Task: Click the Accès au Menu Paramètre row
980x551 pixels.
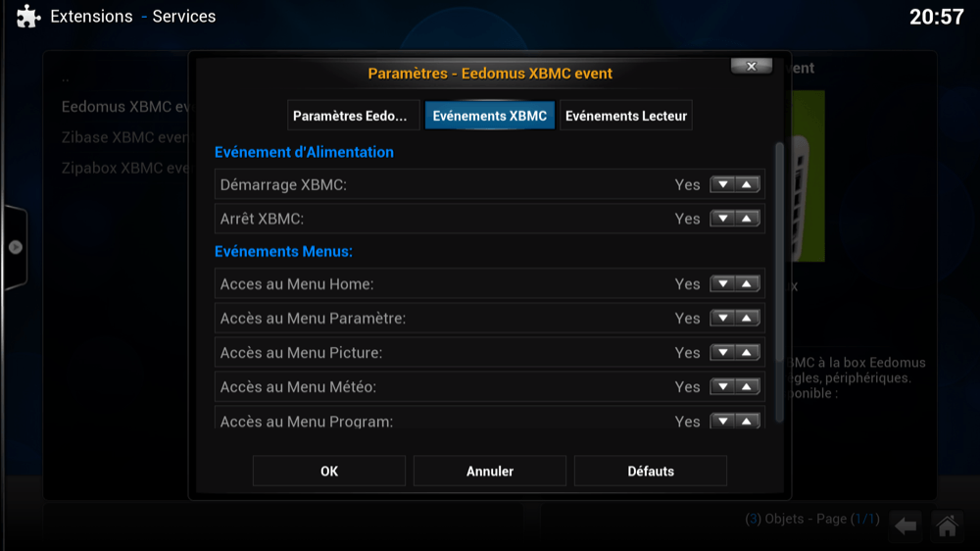Action: click(489, 318)
